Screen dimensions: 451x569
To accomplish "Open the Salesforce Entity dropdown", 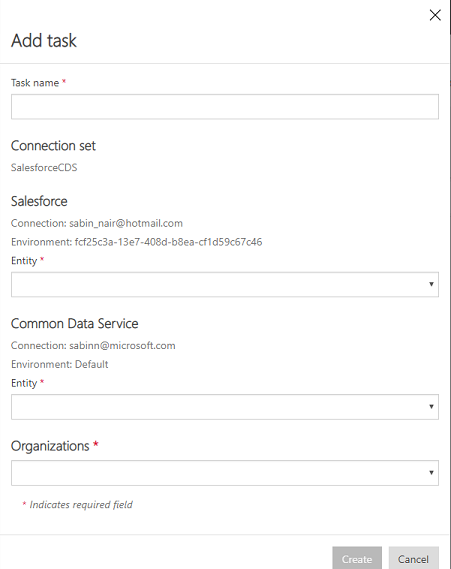I will (225, 284).
